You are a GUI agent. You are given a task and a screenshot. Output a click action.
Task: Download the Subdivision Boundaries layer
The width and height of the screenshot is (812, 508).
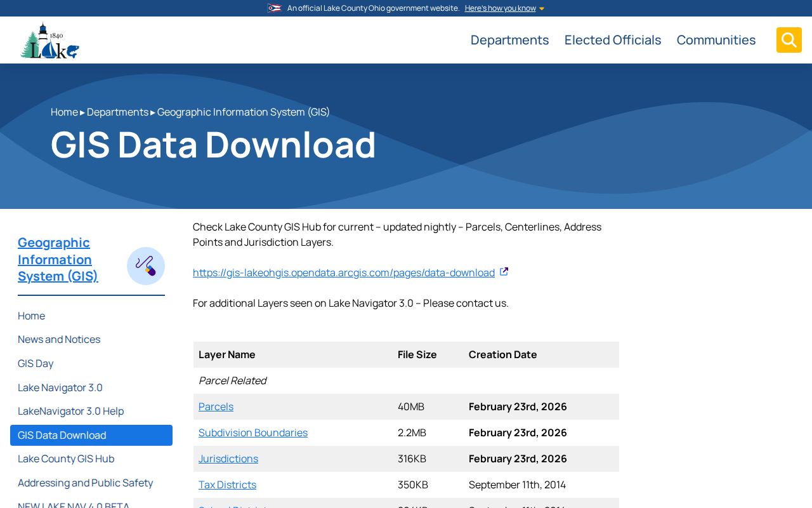tap(253, 432)
